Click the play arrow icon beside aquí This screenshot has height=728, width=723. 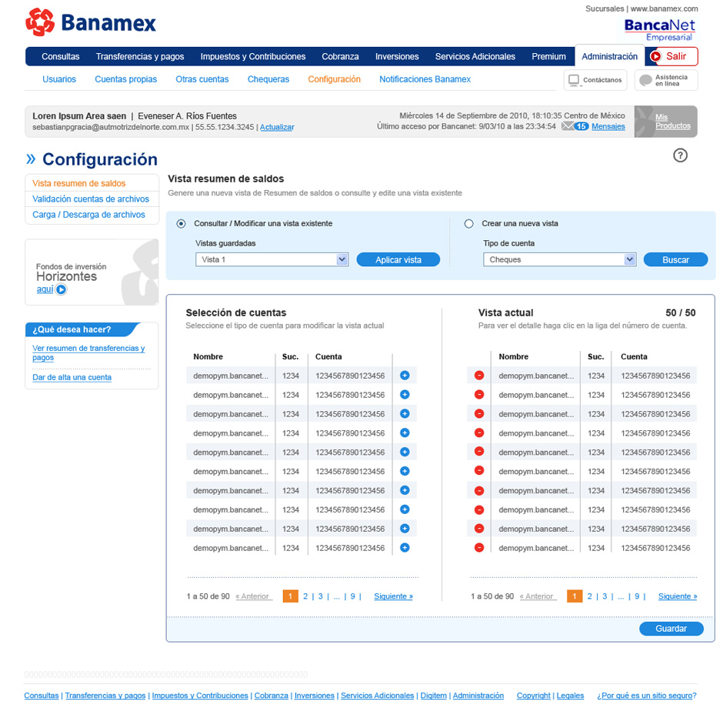coord(61,289)
